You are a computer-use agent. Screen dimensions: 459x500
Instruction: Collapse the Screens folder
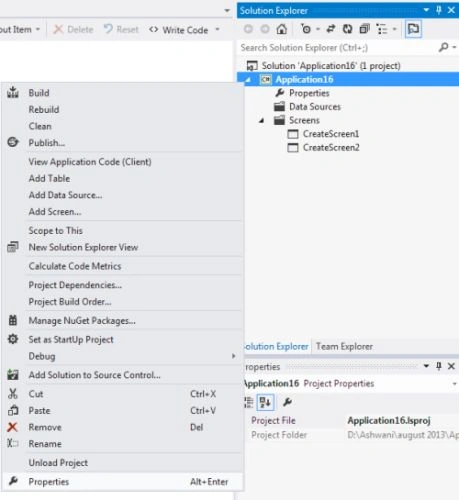[262, 120]
